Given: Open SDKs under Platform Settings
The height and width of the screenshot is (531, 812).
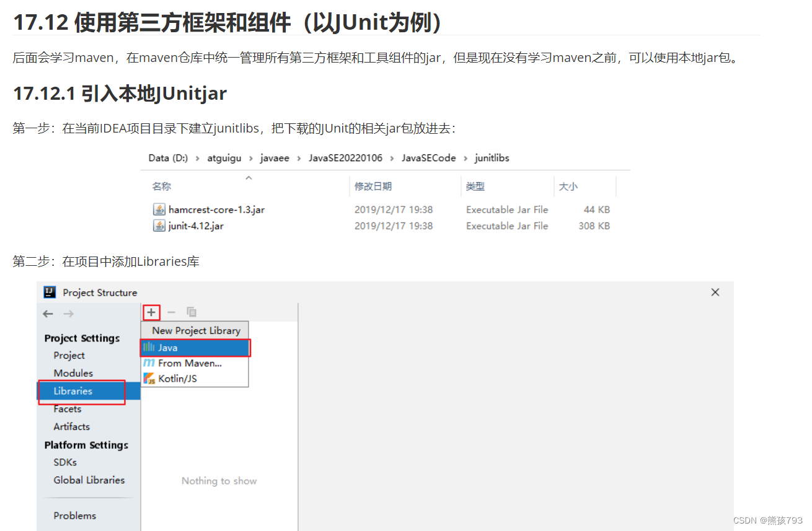Looking at the screenshot, I should click(65, 462).
